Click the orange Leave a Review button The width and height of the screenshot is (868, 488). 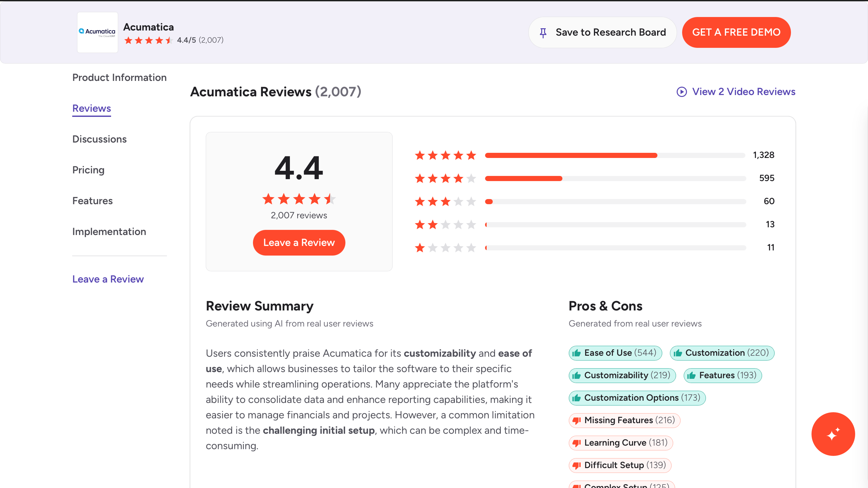[299, 243]
